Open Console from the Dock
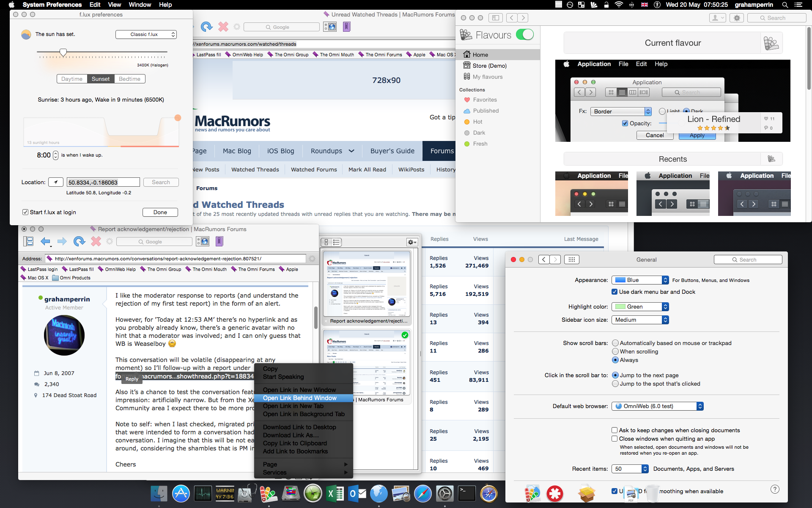 click(225, 494)
